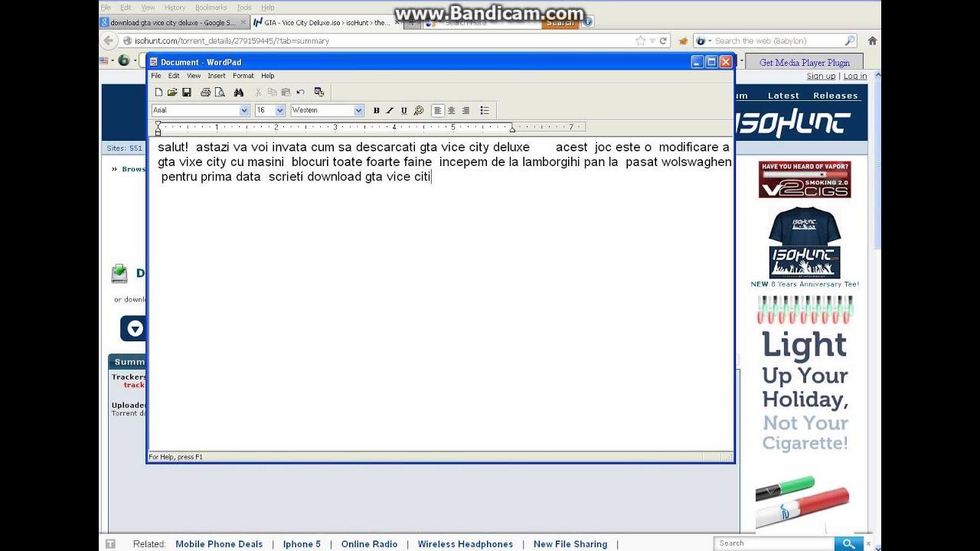Open WordPad File menu
The width and height of the screenshot is (980, 551).
pos(156,76)
